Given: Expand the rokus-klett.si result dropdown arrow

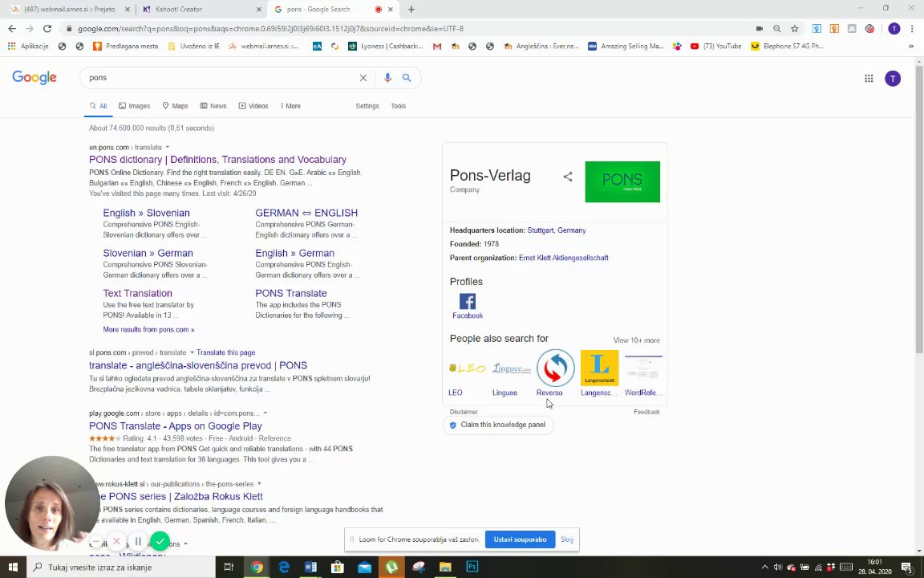Looking at the screenshot, I should (259, 484).
